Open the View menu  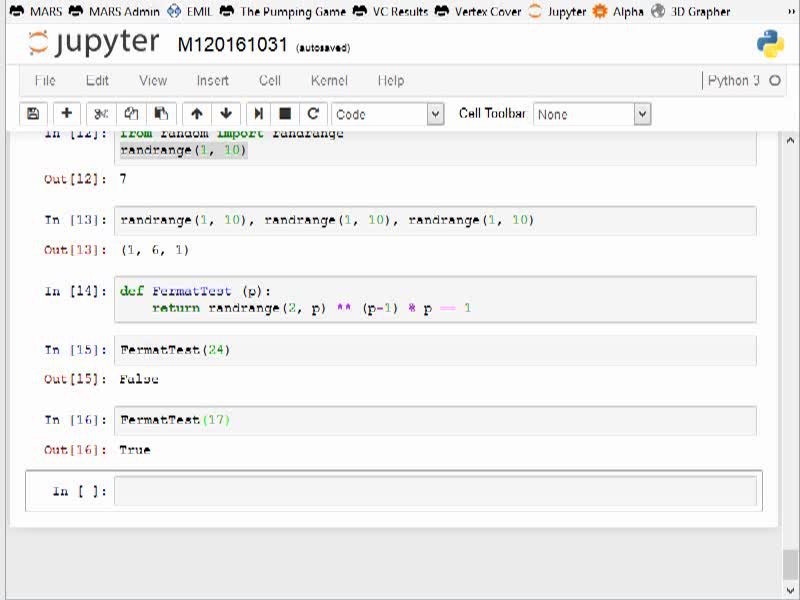153,81
